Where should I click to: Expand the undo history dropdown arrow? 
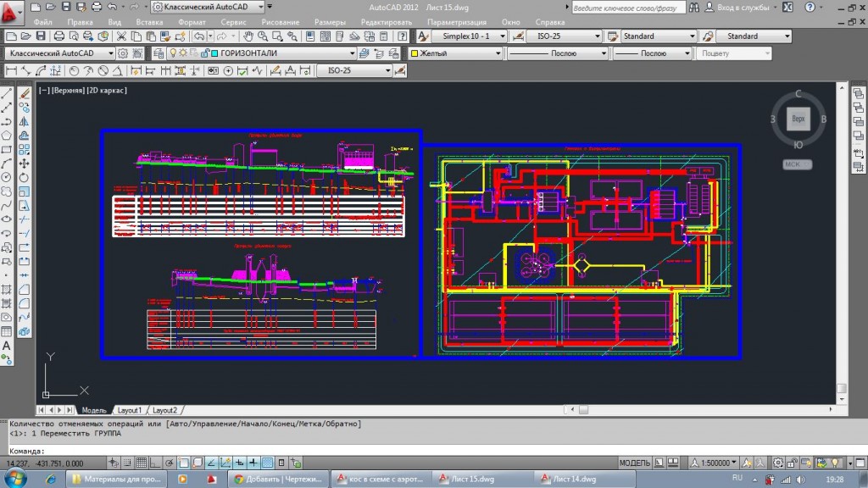pos(210,36)
